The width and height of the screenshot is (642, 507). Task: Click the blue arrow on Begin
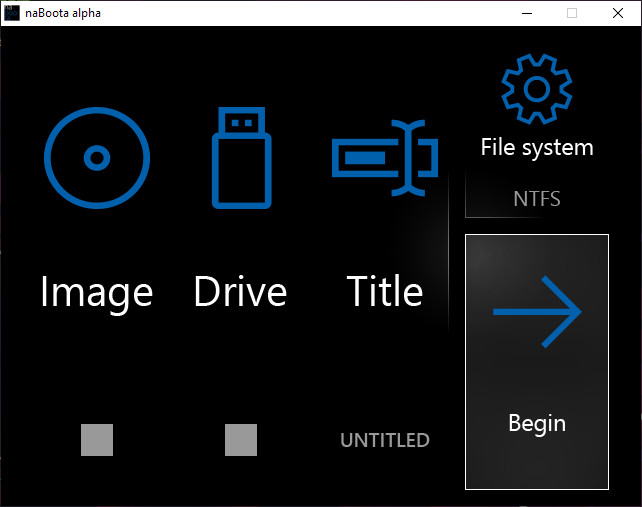(537, 312)
